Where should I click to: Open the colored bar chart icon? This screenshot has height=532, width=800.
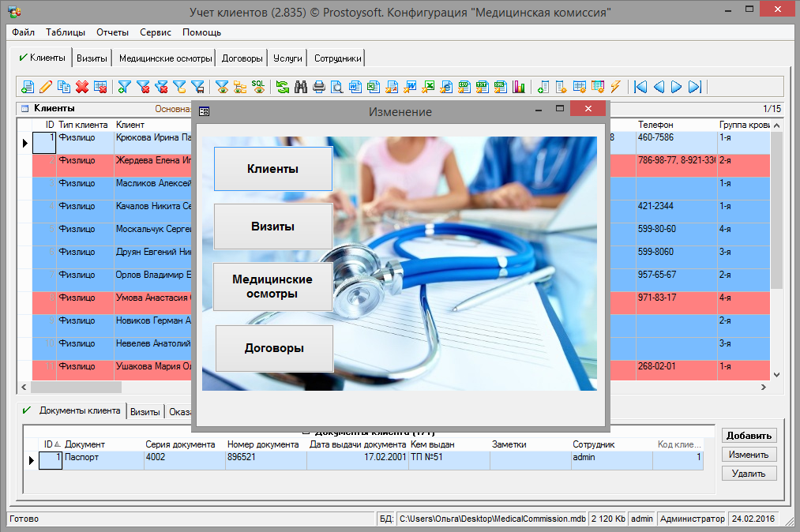[519, 87]
